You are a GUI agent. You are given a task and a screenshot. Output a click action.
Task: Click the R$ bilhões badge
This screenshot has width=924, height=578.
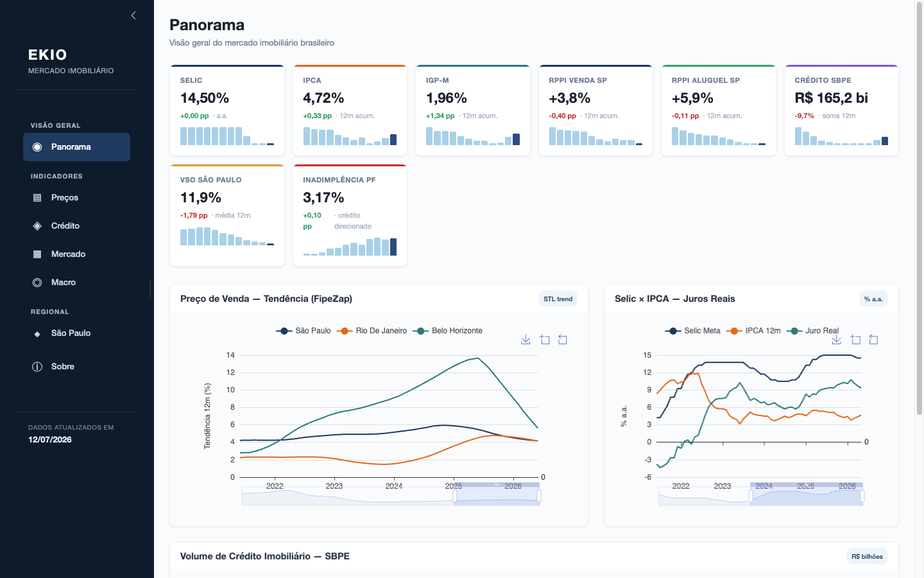pyautogui.click(x=867, y=557)
